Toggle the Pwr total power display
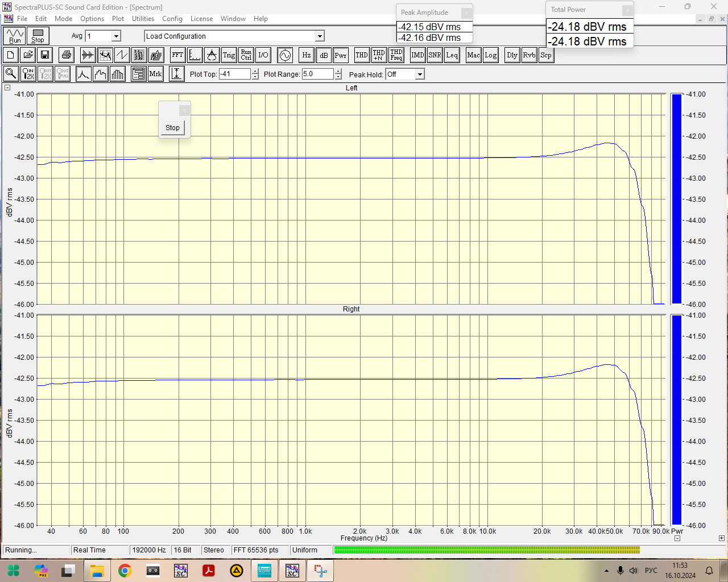 coord(341,55)
